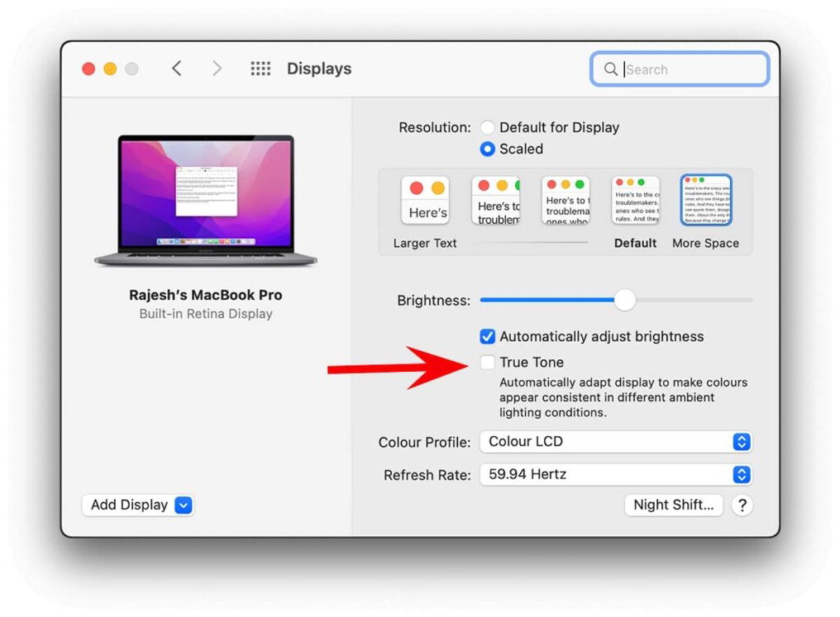
Task: Select the Default resolution option
Action: (x=636, y=199)
